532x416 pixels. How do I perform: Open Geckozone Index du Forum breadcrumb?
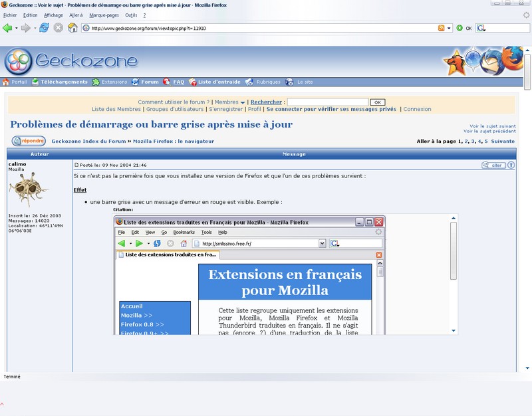click(x=88, y=142)
